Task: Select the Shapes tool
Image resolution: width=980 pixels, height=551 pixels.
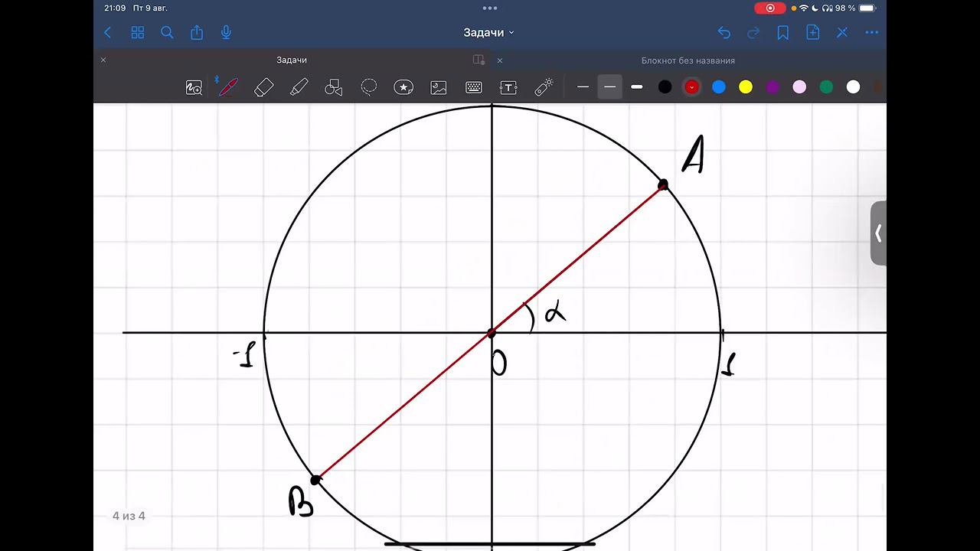Action: [x=333, y=87]
